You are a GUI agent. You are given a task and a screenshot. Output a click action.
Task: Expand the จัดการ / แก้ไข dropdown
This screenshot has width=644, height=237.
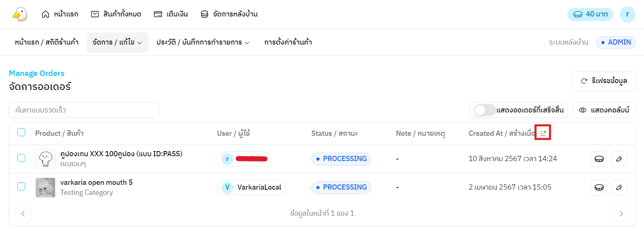[x=117, y=43]
